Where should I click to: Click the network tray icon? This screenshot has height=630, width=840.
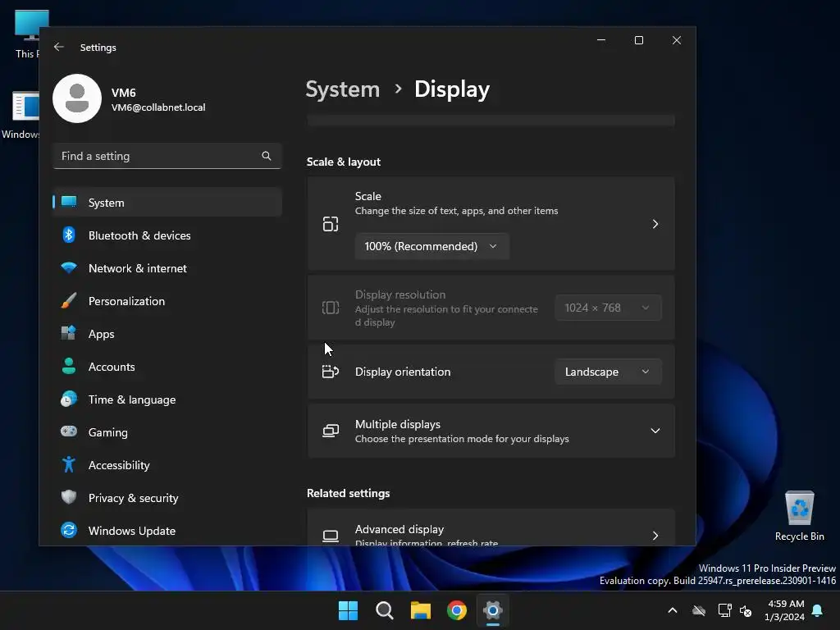(724, 610)
